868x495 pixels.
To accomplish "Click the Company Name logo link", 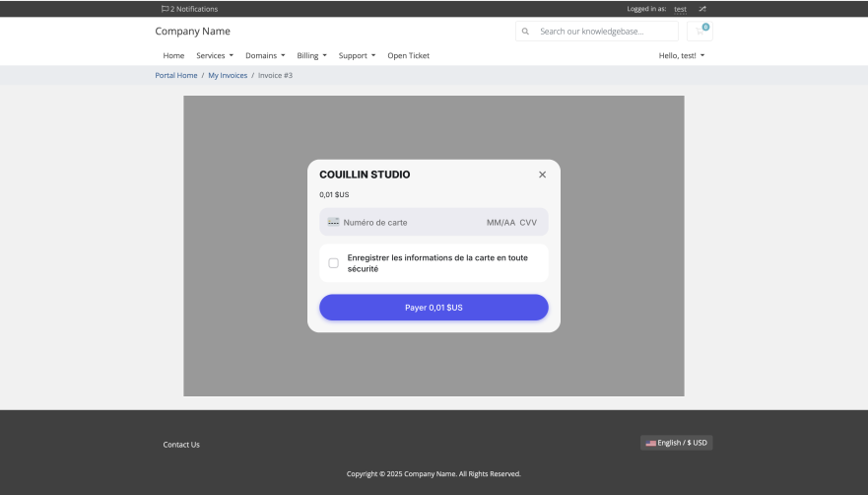I will pos(193,31).
